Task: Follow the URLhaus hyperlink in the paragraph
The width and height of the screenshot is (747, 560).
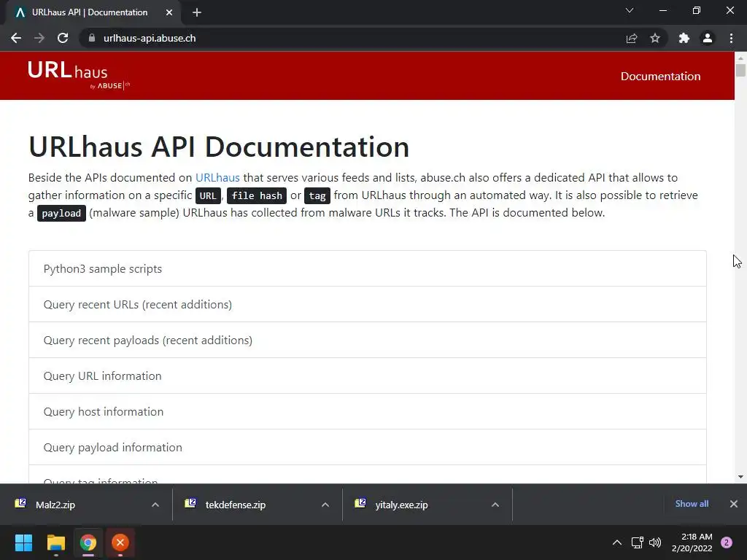Action: click(x=217, y=178)
